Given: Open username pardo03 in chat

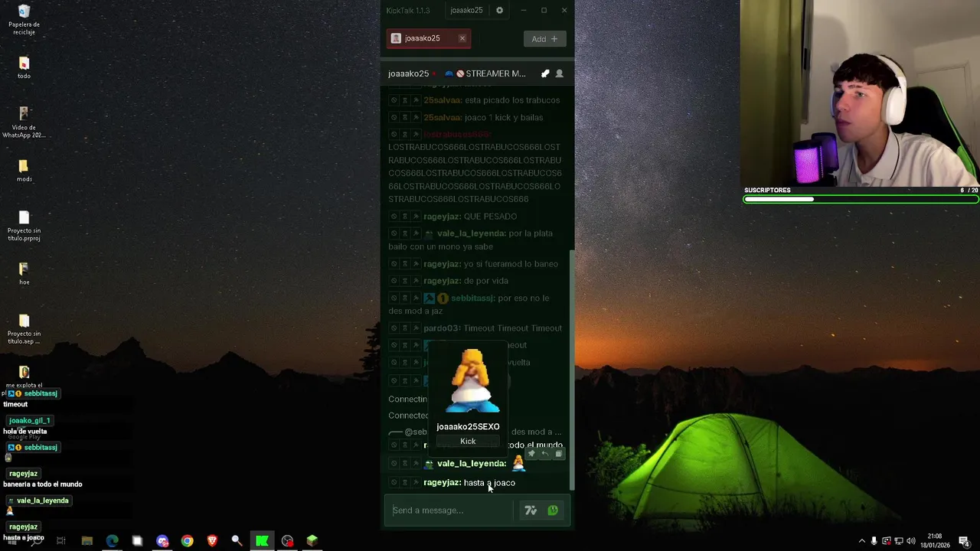Looking at the screenshot, I should (x=442, y=328).
